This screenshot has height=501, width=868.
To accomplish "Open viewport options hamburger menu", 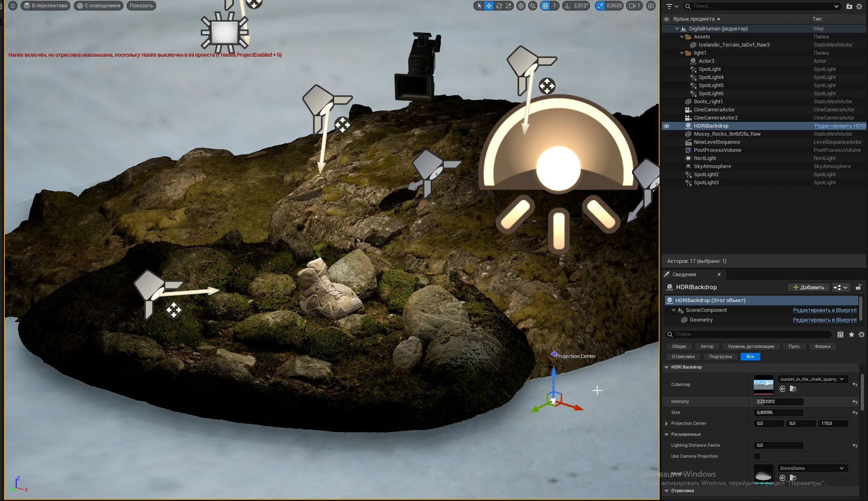I will pos(13,6).
